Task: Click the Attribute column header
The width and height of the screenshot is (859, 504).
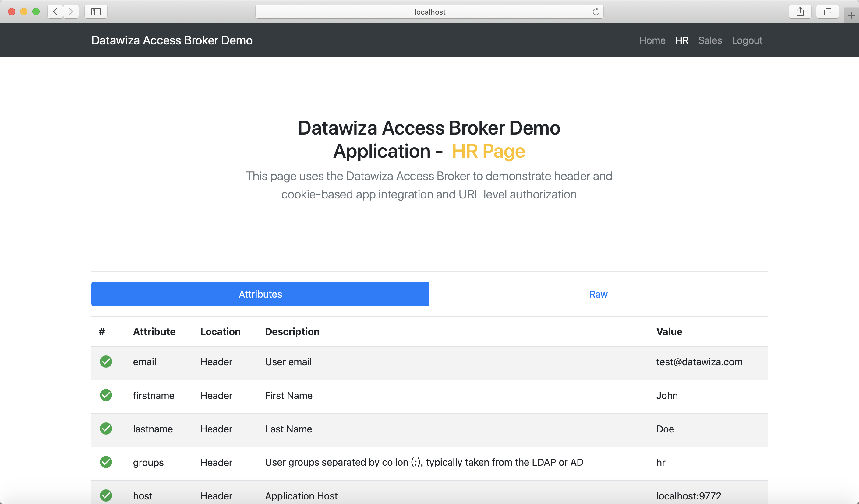Action: [x=154, y=331]
